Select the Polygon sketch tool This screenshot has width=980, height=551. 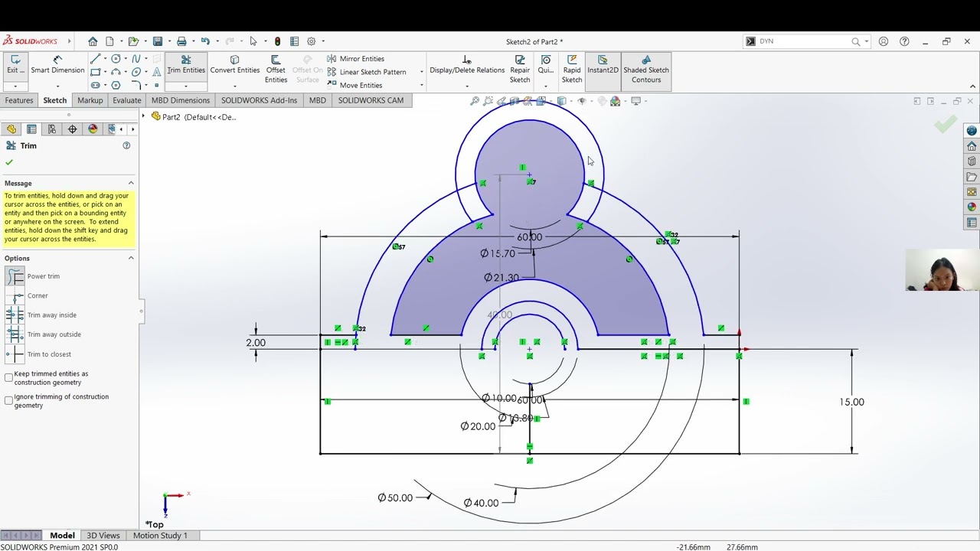(x=116, y=85)
